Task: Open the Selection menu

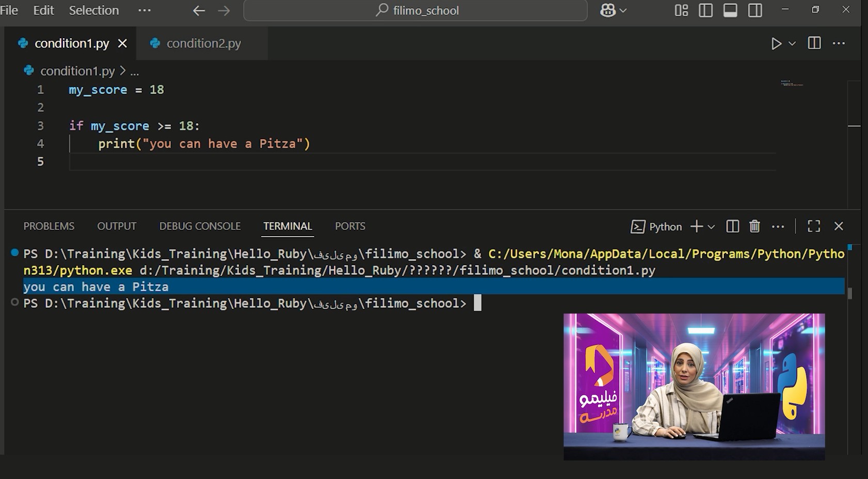Action: [94, 10]
